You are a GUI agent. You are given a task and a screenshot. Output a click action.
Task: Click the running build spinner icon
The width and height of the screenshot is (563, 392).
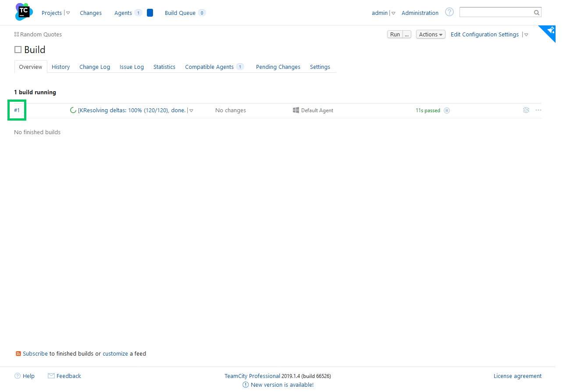click(x=73, y=110)
